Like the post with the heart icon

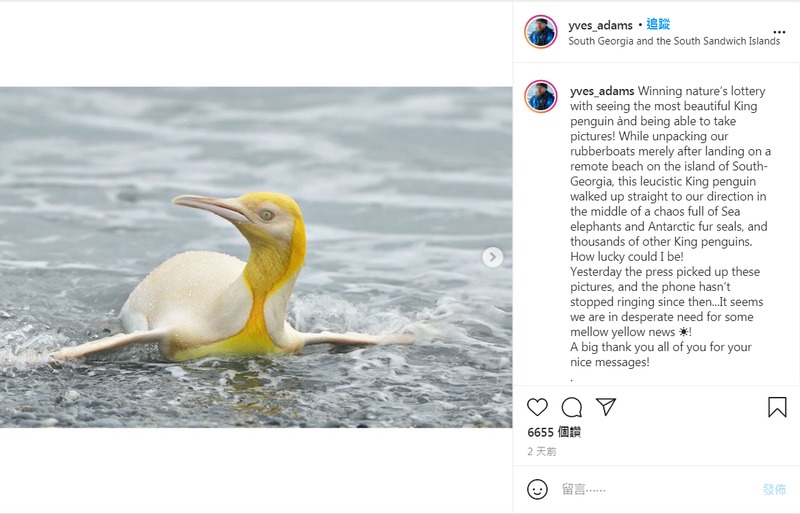click(537, 407)
